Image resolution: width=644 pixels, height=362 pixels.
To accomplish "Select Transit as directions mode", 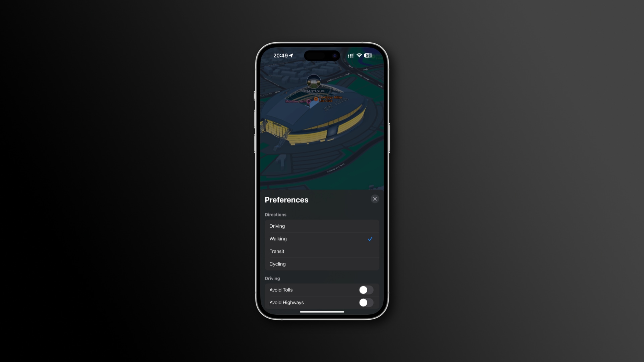I will pyautogui.click(x=322, y=251).
